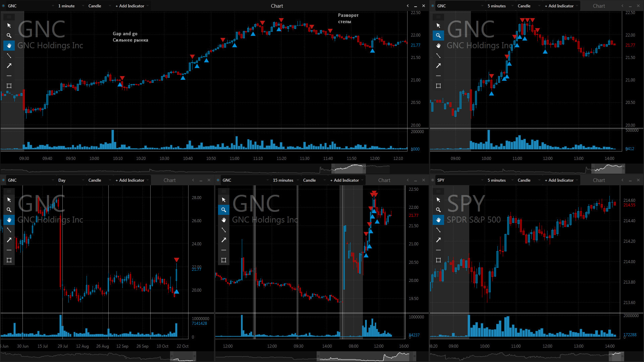Image resolution: width=644 pixels, height=362 pixels.
Task: Select the rectangle tool in the SPY chart
Action: [438, 260]
